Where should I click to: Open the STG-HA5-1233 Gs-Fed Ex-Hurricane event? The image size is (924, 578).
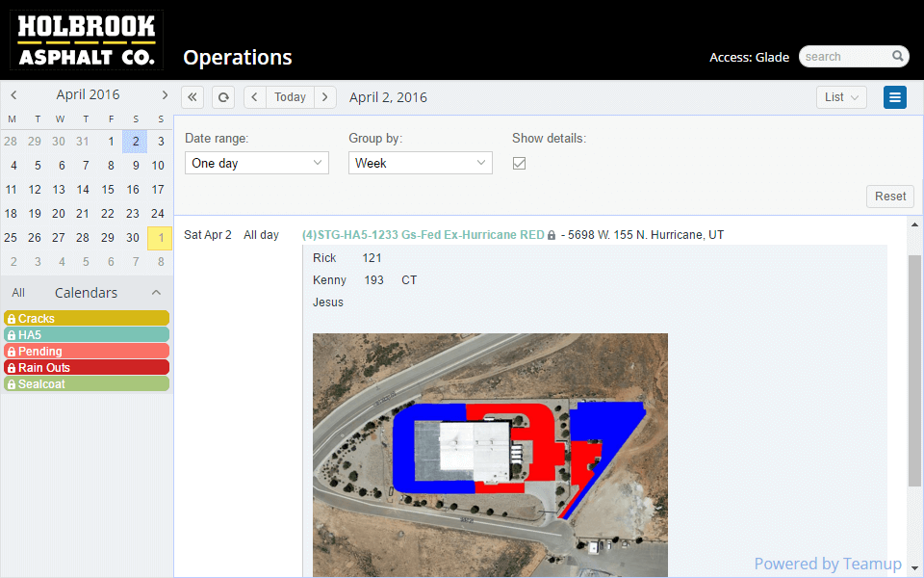pos(423,235)
